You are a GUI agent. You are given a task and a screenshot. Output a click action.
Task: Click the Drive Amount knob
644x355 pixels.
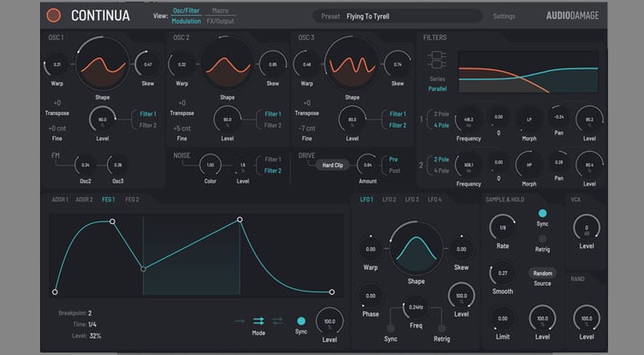click(x=368, y=165)
